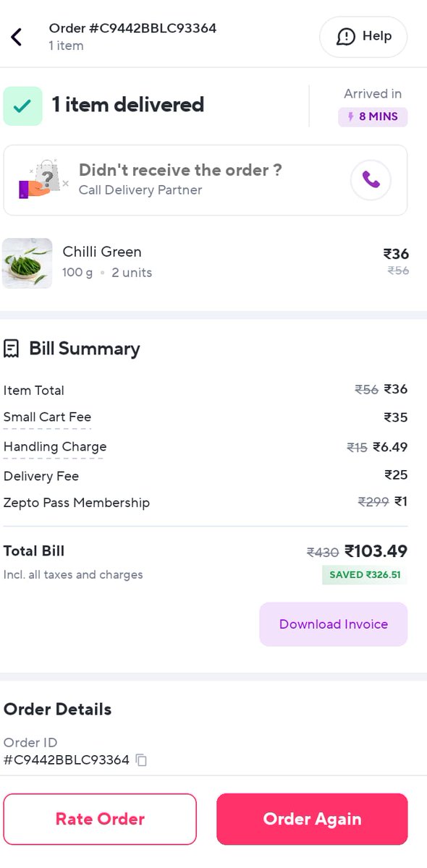Open Help chat button
This screenshot has height=868, width=427.
click(x=363, y=37)
